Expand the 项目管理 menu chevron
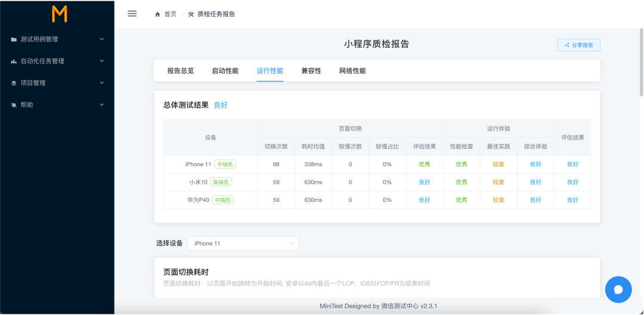644x315 pixels. (102, 83)
